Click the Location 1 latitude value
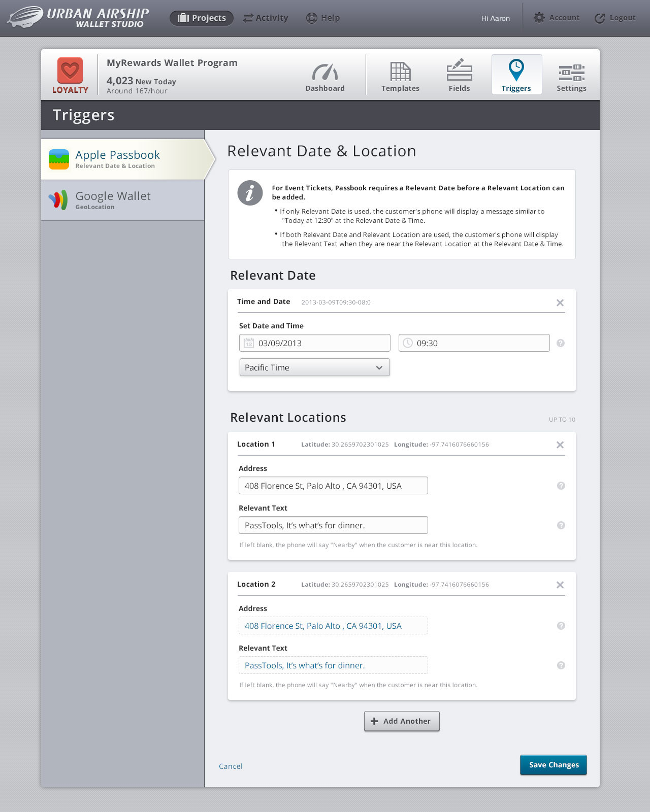650x812 pixels. pos(360,445)
